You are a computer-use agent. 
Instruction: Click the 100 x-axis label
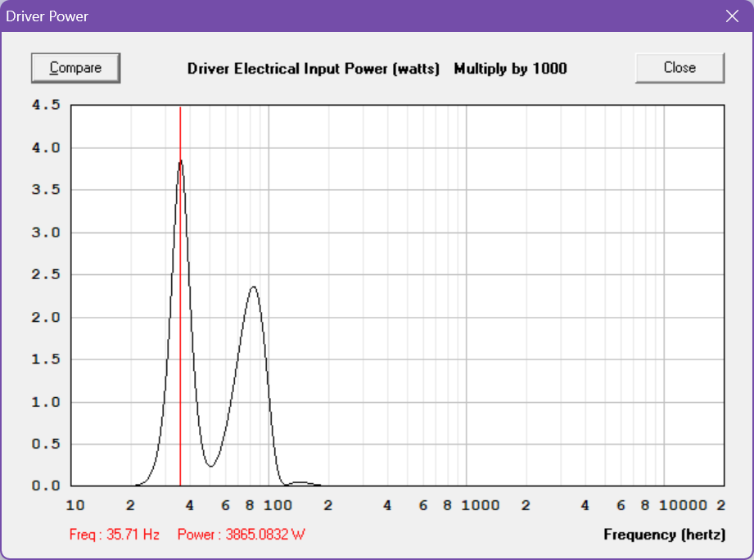(x=278, y=505)
